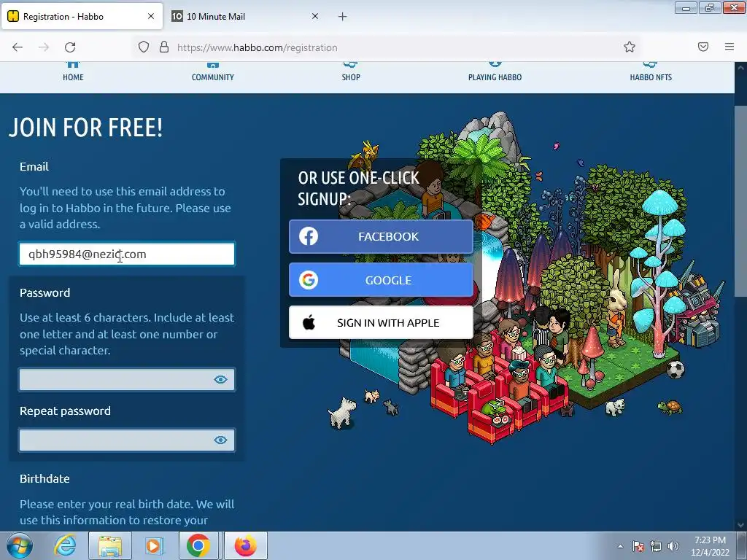Close the Registration - Habbo tab

coord(151,16)
